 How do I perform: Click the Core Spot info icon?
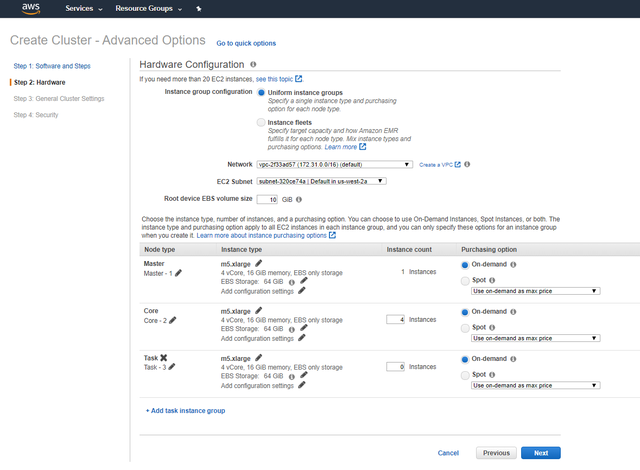coord(492,327)
